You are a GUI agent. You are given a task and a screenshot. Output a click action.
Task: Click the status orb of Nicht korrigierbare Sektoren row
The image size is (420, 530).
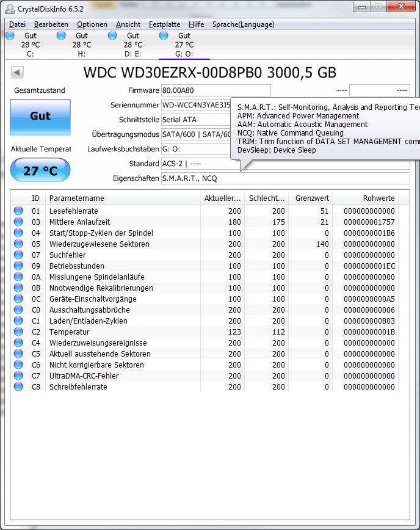(x=18, y=365)
